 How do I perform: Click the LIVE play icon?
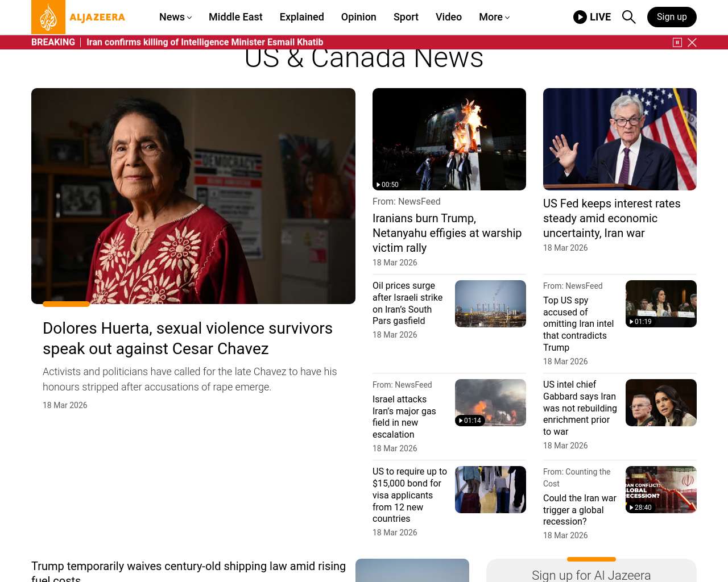[580, 17]
